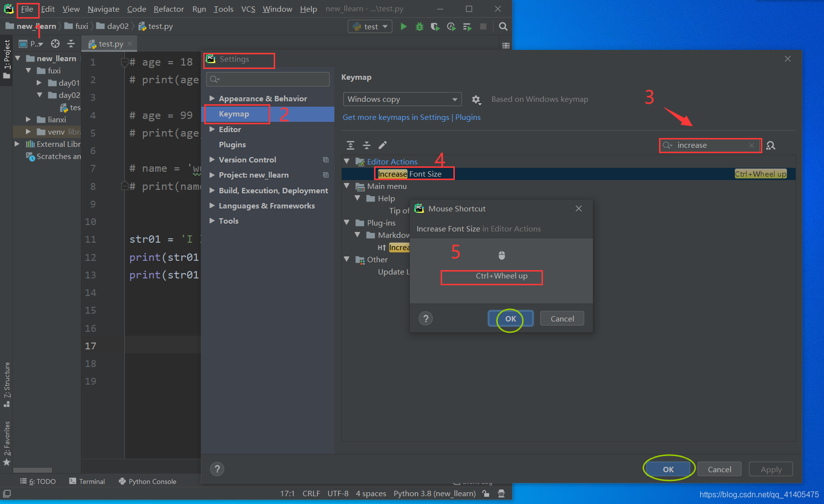824x504 pixels.
Task: Collapse the Editor Actions keymap group
Action: 347,161
